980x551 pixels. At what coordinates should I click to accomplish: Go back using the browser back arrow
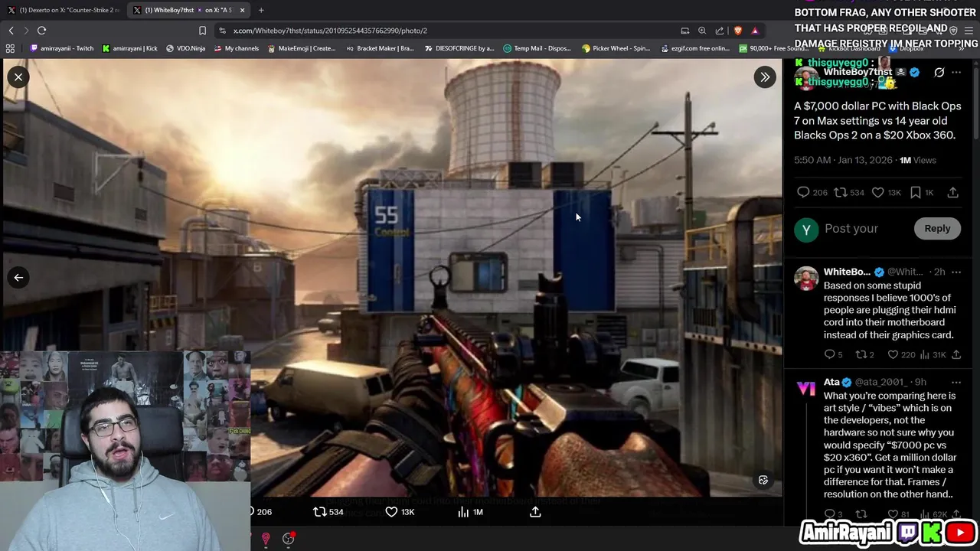(11, 31)
